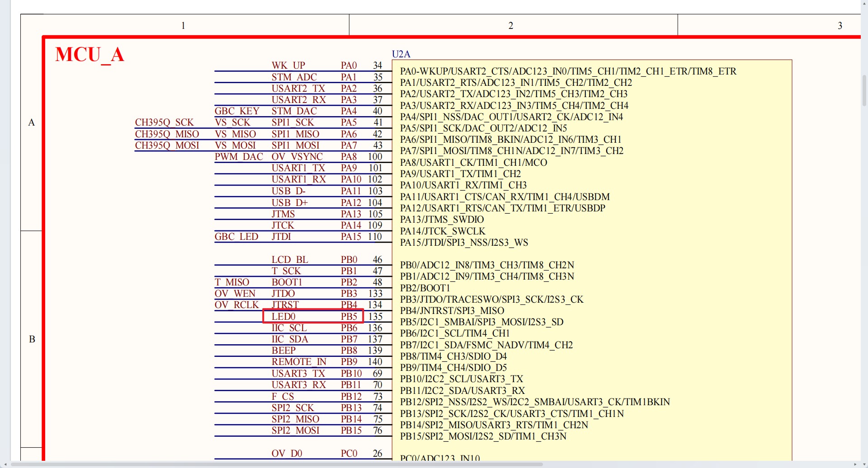
Task: Select the USART1_TX net label
Action: 298,168
